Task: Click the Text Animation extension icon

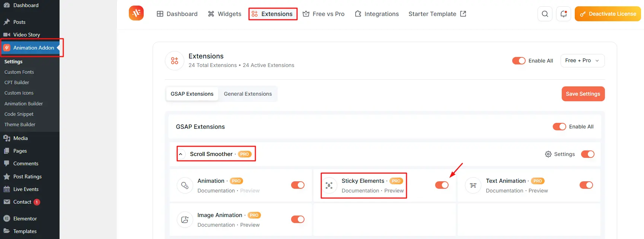Action: pyautogui.click(x=473, y=185)
